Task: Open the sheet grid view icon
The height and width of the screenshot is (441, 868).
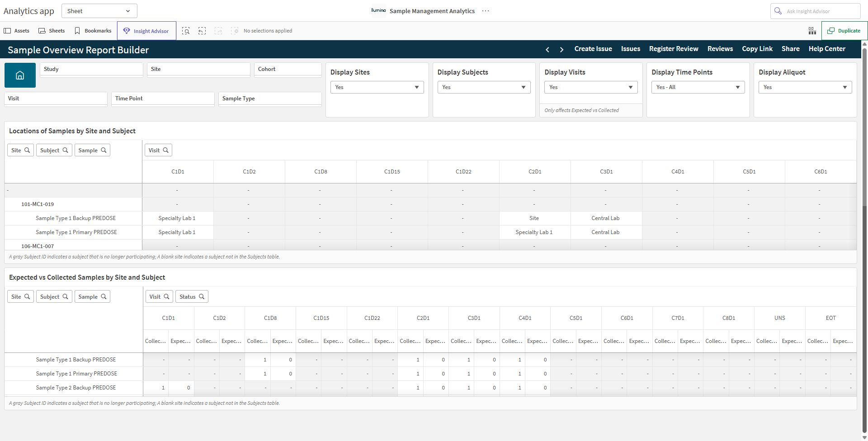Action: [812, 31]
